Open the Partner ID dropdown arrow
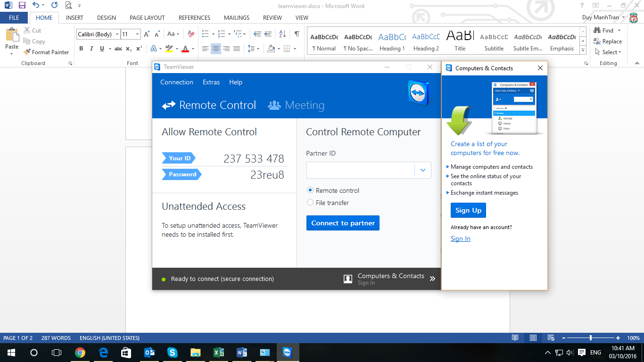This screenshot has height=362, width=644. [x=423, y=170]
